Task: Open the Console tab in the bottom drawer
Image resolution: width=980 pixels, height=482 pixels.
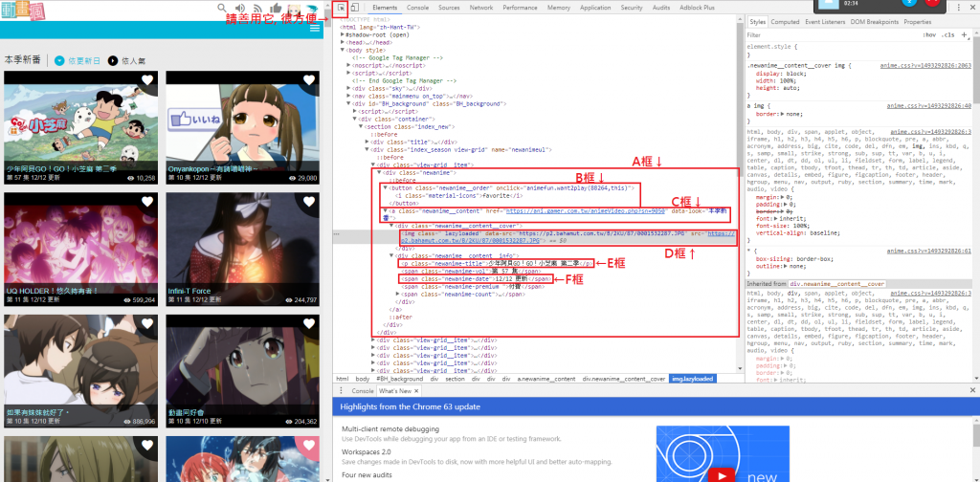Action: pyautogui.click(x=362, y=391)
